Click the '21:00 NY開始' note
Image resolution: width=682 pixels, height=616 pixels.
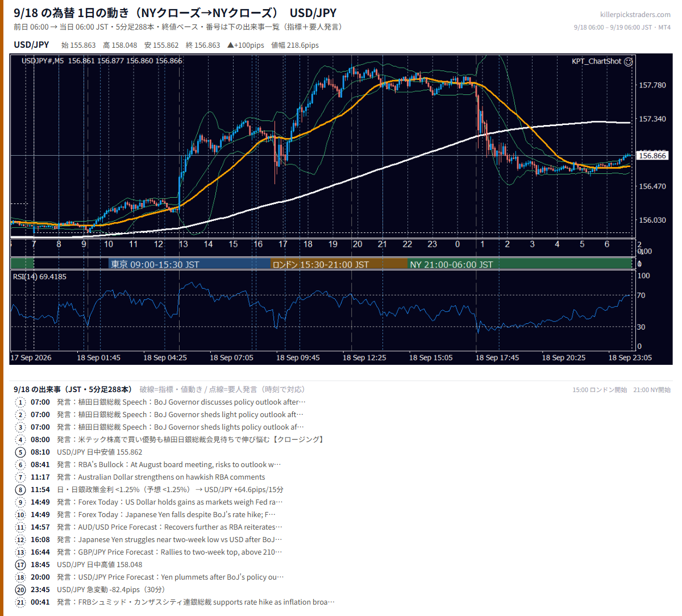pyautogui.click(x=652, y=390)
